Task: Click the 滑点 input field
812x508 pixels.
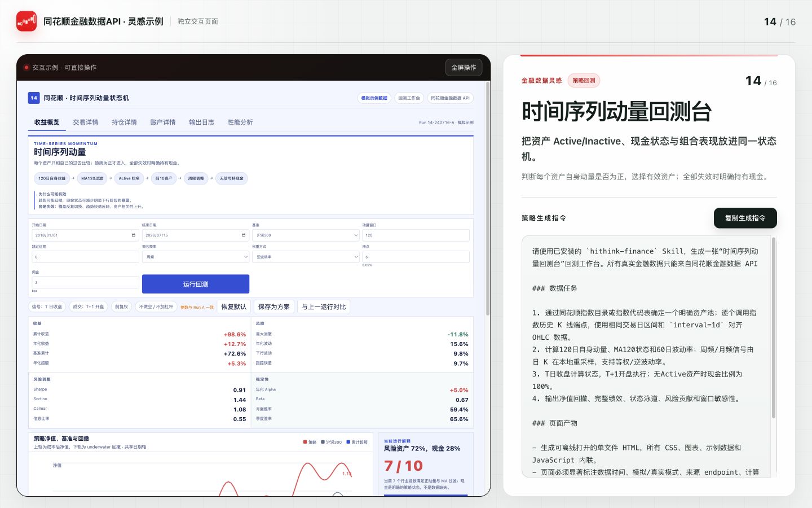Action: pos(416,257)
